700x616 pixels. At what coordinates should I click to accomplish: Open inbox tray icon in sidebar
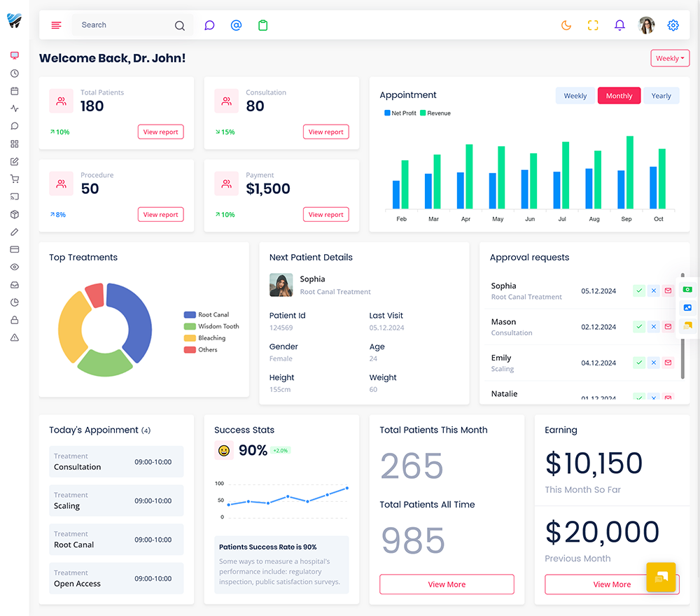[x=15, y=285]
